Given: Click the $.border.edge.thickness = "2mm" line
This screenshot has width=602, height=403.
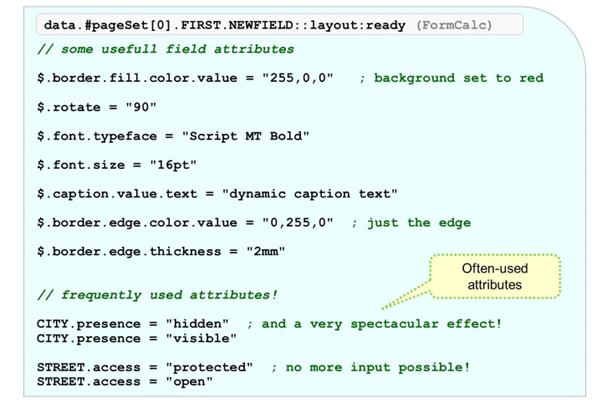Looking at the screenshot, I should click(160, 252).
